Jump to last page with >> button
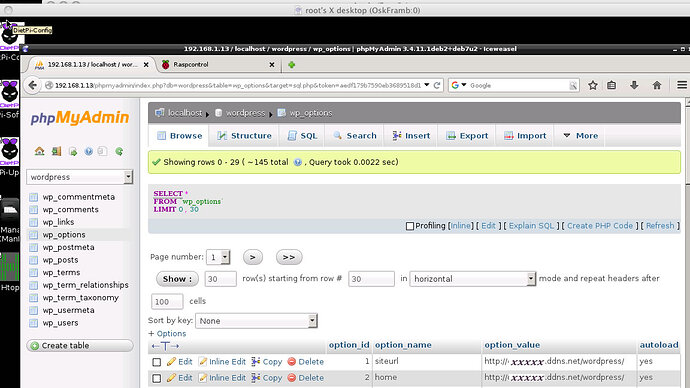 coord(289,257)
